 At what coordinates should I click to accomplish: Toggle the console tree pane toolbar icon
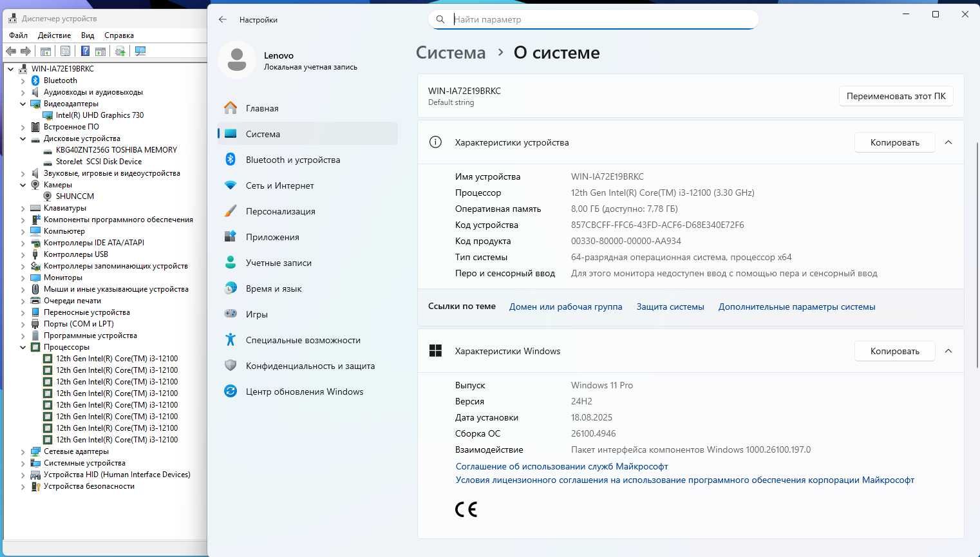[x=46, y=51]
